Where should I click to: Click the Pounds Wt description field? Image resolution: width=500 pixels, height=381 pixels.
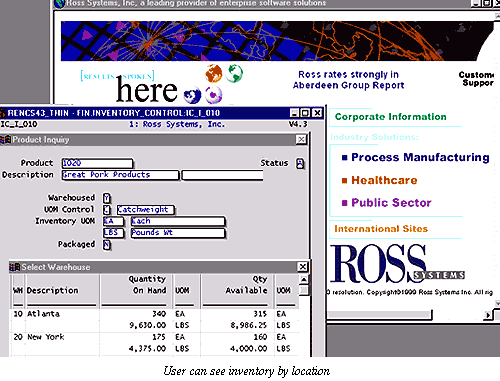178,233
